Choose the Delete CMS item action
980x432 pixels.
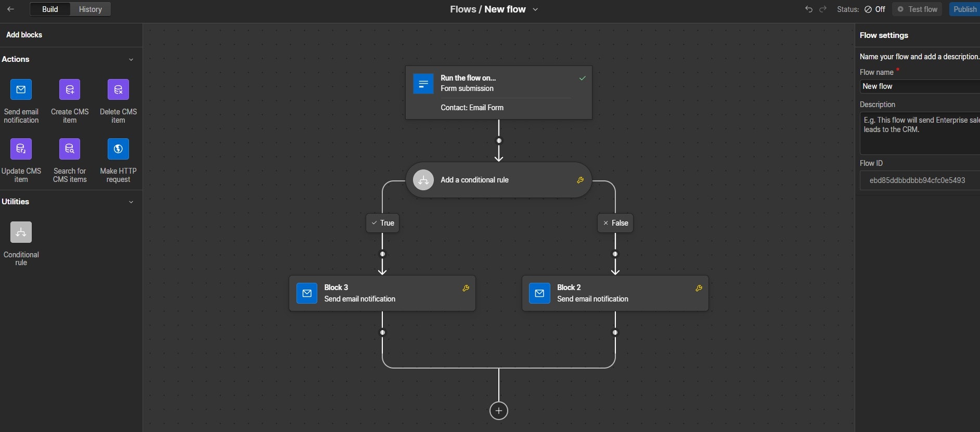[x=118, y=89]
